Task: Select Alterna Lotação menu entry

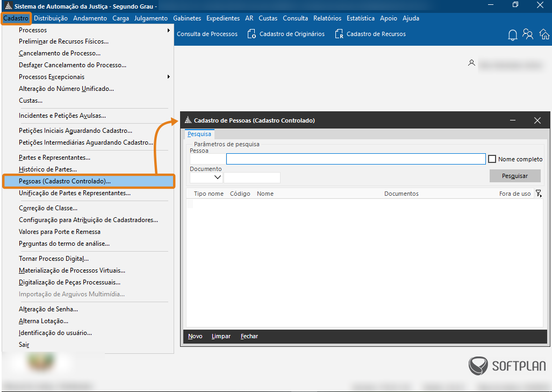Action: [44, 321]
